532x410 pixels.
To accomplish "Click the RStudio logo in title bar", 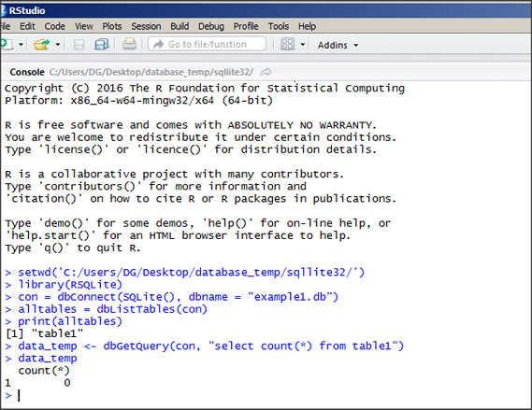I will (x=3, y=10).
